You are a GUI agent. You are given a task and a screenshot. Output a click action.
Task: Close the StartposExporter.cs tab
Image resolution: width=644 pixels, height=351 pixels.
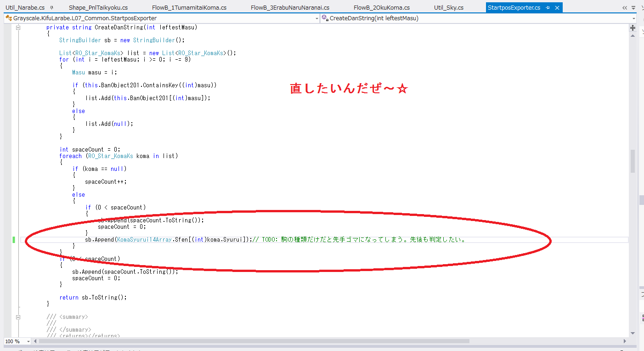pos(557,8)
